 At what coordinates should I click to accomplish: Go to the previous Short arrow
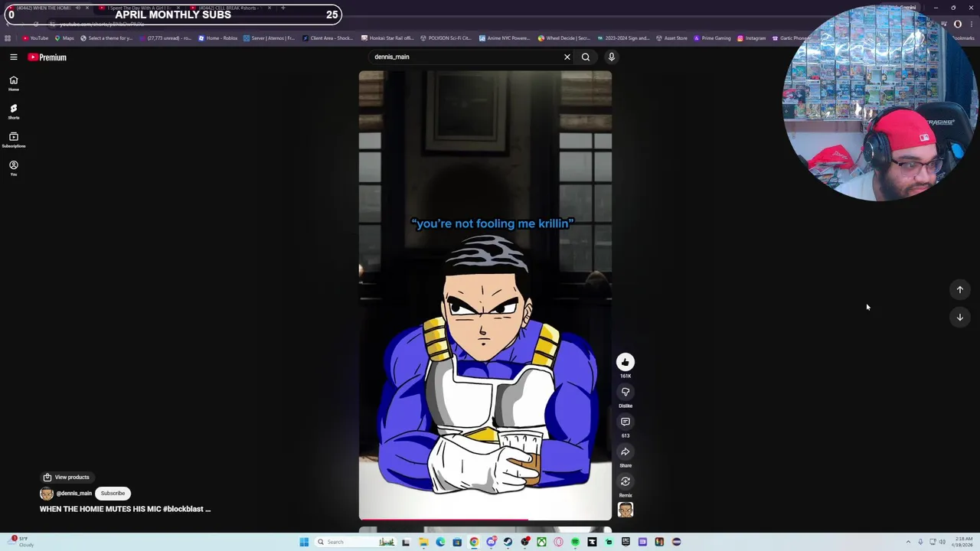pyautogui.click(x=959, y=289)
